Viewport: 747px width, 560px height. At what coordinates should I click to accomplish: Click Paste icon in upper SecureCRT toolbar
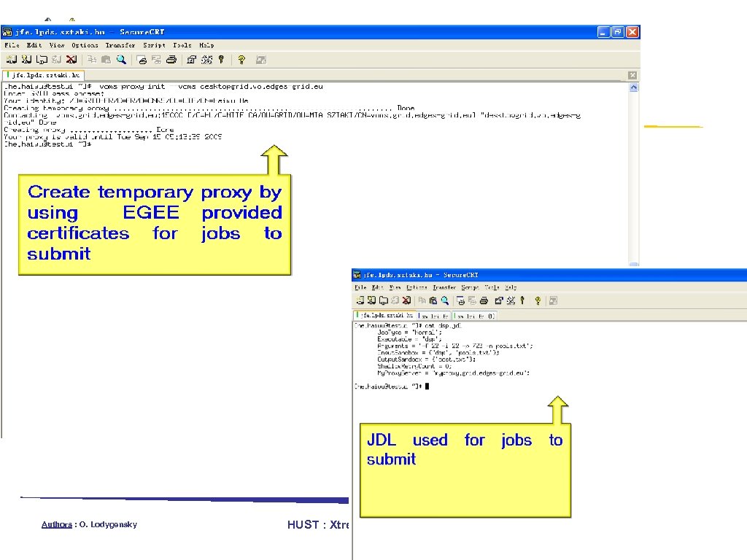pyautogui.click(x=107, y=60)
